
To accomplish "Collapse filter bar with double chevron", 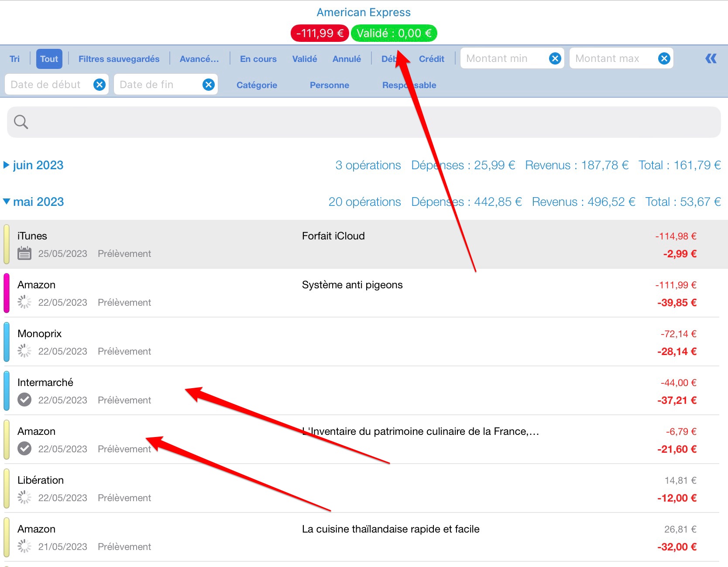I will tap(711, 58).
